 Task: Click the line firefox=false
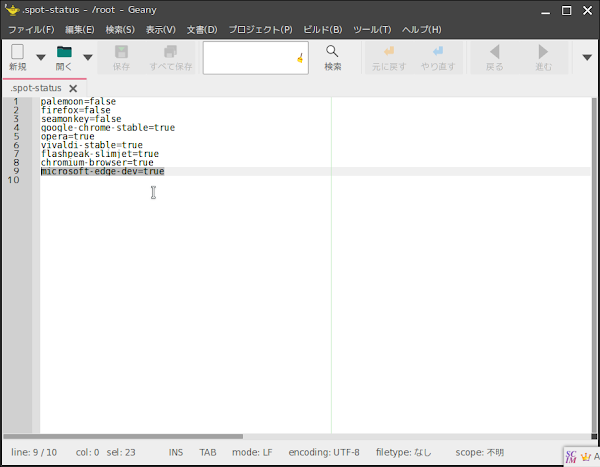(75, 110)
